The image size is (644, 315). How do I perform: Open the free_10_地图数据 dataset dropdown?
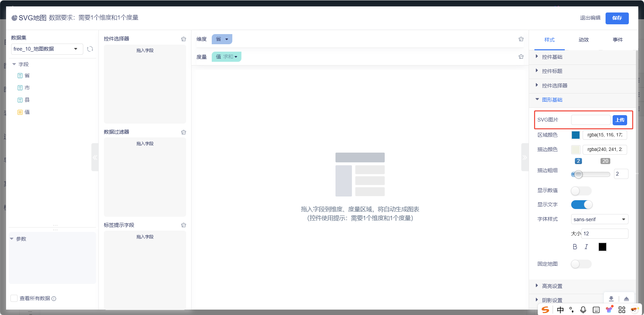tap(47, 49)
